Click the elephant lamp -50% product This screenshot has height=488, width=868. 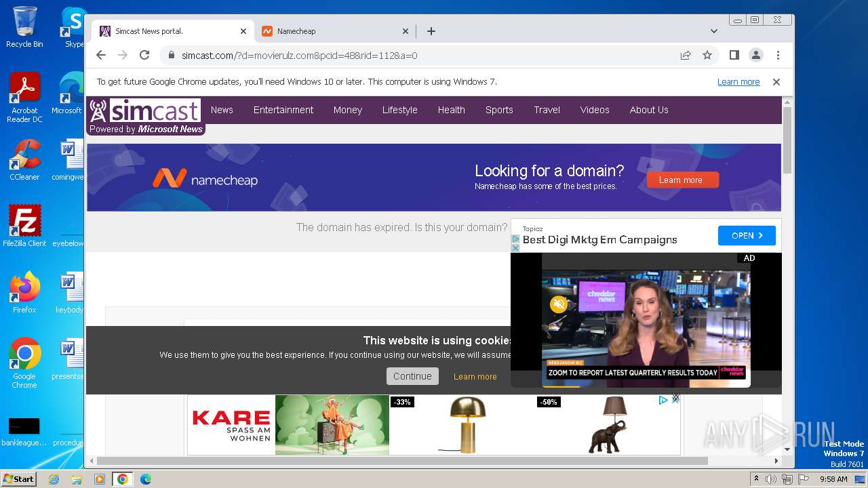click(x=607, y=424)
